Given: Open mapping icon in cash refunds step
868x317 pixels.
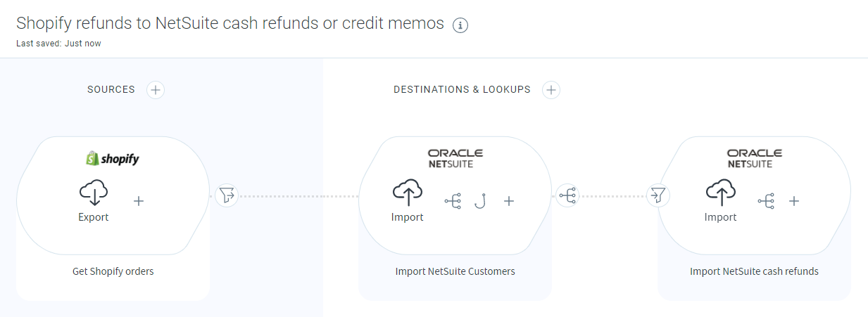Looking at the screenshot, I should [x=766, y=201].
